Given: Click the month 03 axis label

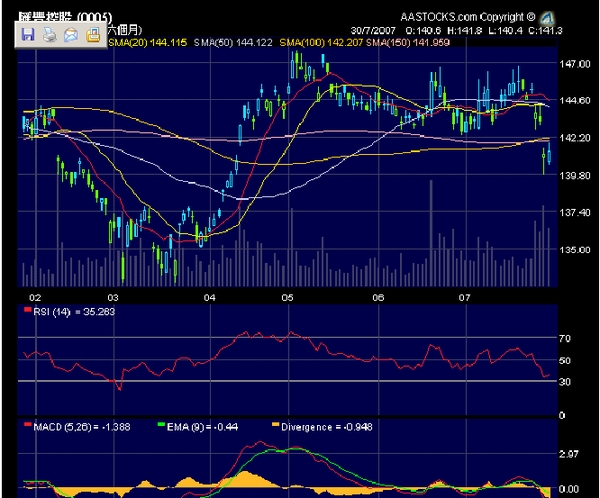Looking at the screenshot, I should coord(113,298).
